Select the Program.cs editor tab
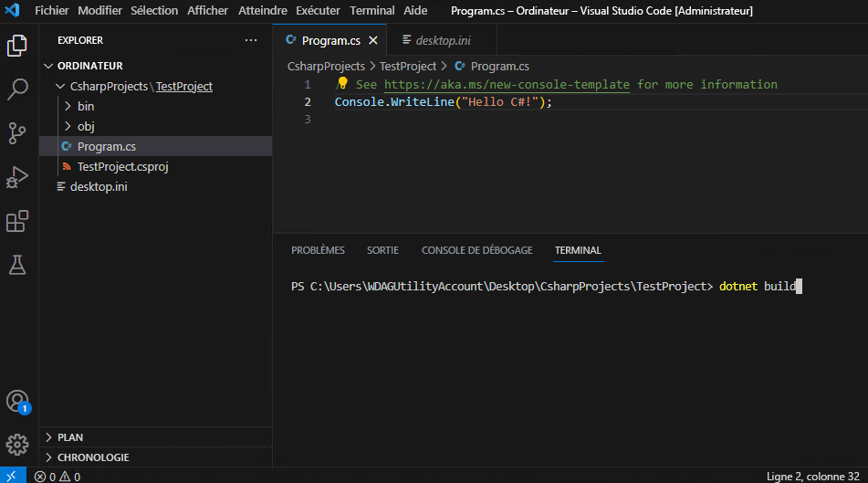This screenshot has width=868, height=483. [x=330, y=40]
